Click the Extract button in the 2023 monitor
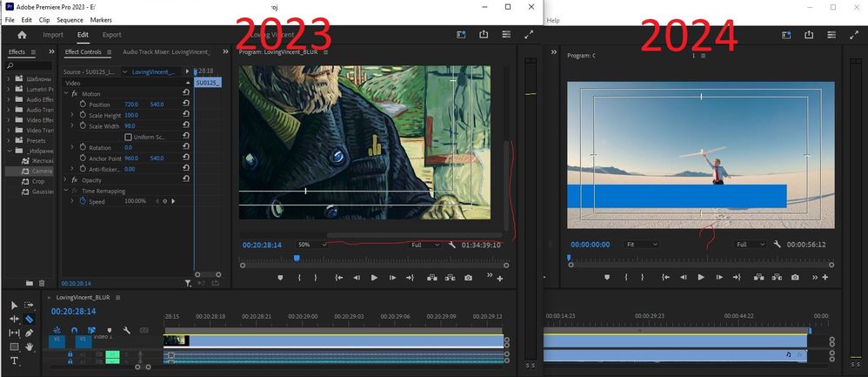This screenshot has width=868, height=377. (x=450, y=278)
